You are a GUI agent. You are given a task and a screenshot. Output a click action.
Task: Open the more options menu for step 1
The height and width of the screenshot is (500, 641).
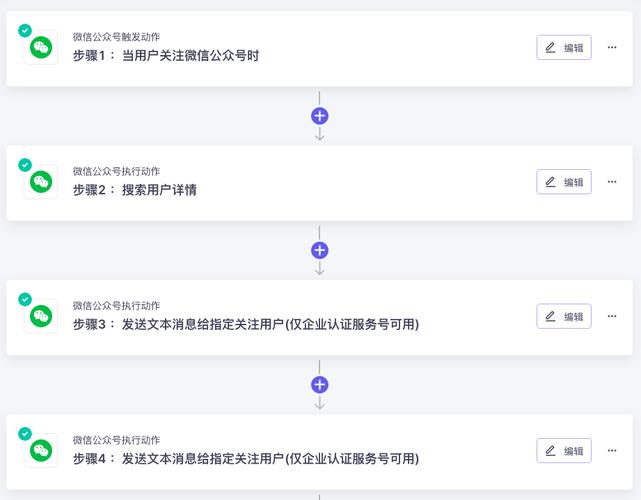(612, 47)
